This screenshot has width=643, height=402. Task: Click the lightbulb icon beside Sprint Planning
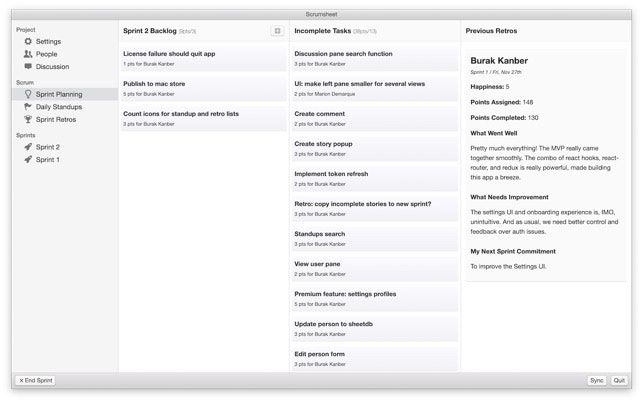28,94
